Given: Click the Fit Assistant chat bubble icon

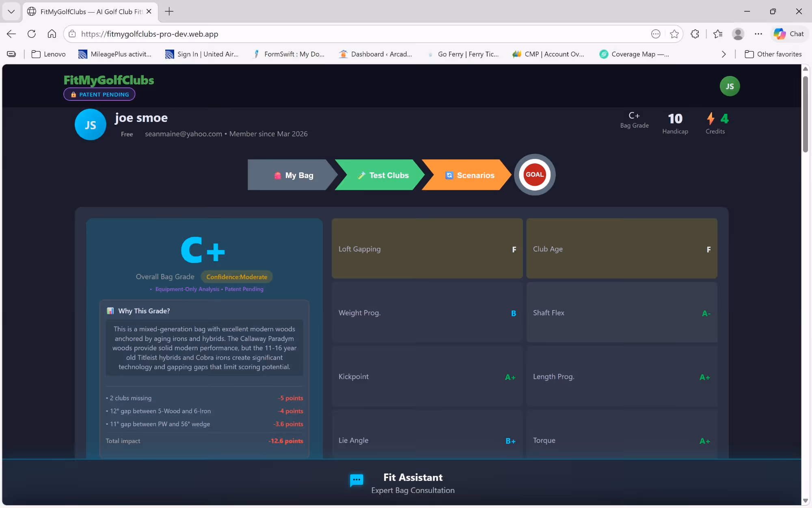Looking at the screenshot, I should 356,480.
